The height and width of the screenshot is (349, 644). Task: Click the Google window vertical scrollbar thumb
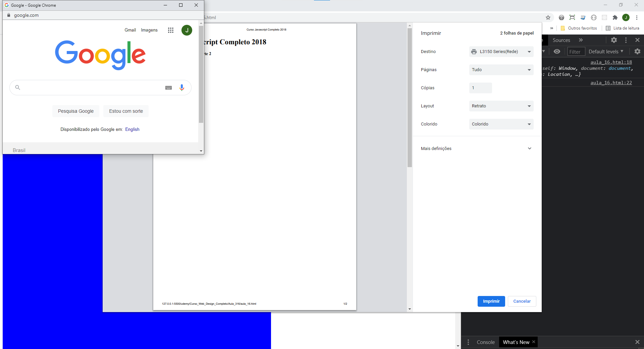click(x=201, y=74)
